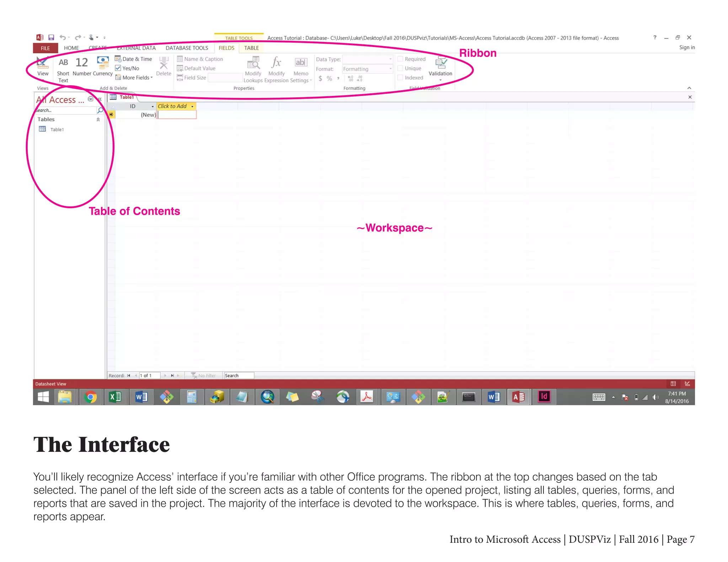This screenshot has height=562, width=728.
Task: Switch to the EXTERNAL DATA tab
Action: [136, 48]
